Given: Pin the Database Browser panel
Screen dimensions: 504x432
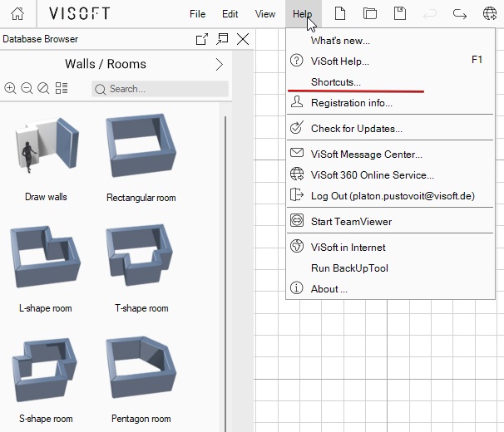Looking at the screenshot, I should point(222,39).
